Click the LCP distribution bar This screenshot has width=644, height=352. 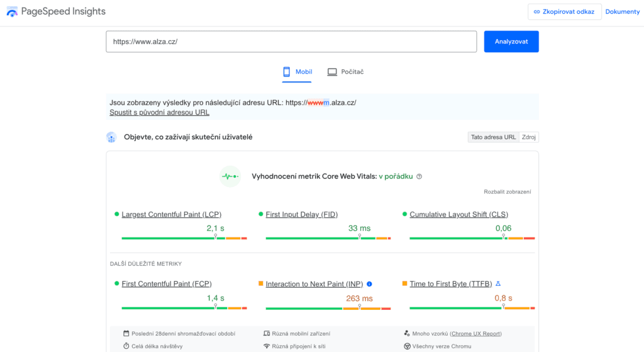tap(184, 238)
